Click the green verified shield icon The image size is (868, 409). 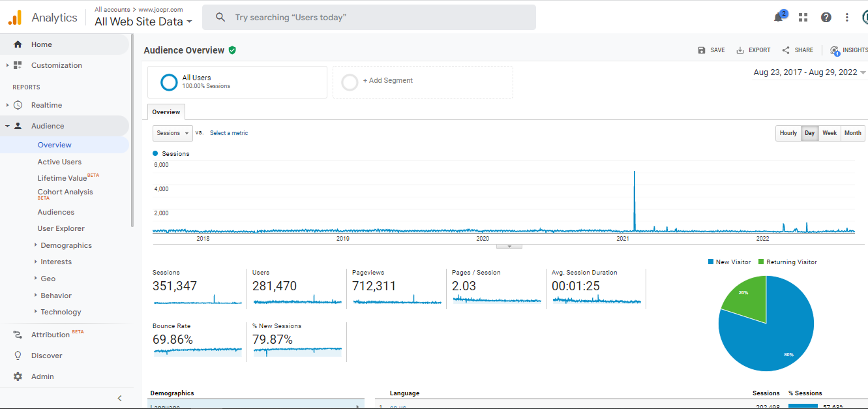pos(232,50)
